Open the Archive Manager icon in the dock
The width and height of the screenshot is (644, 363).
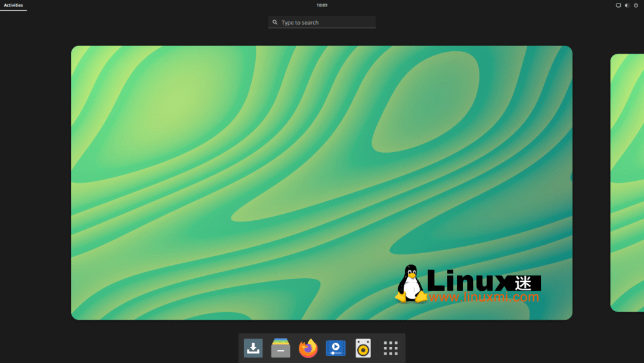click(x=280, y=347)
